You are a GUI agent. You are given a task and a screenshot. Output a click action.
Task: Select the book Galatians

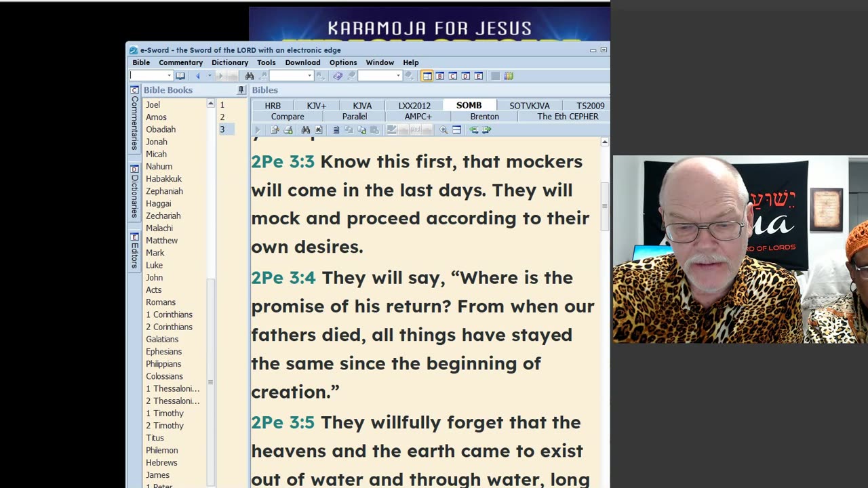click(162, 339)
